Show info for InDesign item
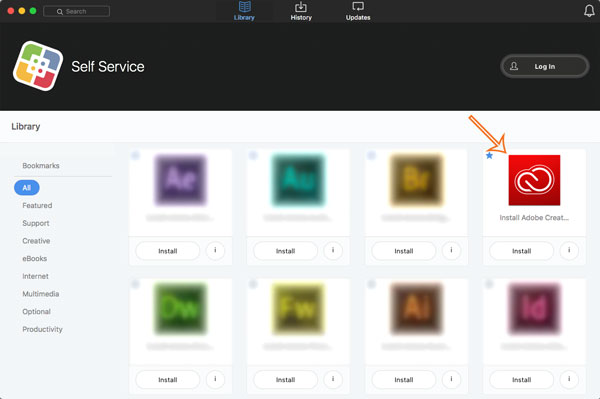The height and width of the screenshot is (399, 600). coord(569,379)
